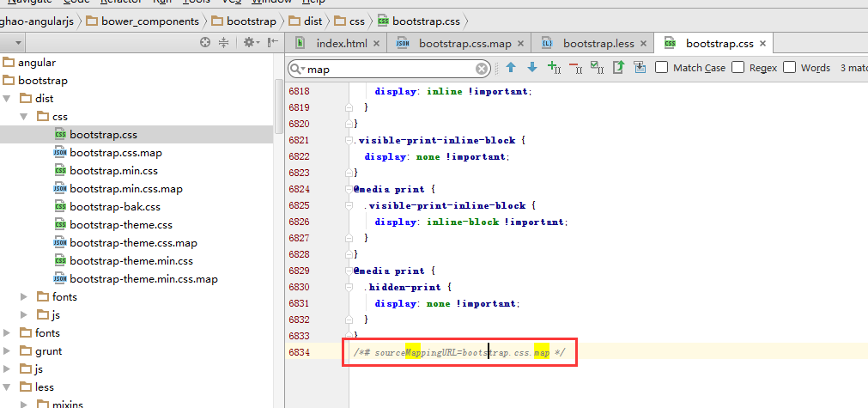The height and width of the screenshot is (408, 868).
Task: Collapse the dist folder arrow in the tree
Action: click(x=7, y=99)
